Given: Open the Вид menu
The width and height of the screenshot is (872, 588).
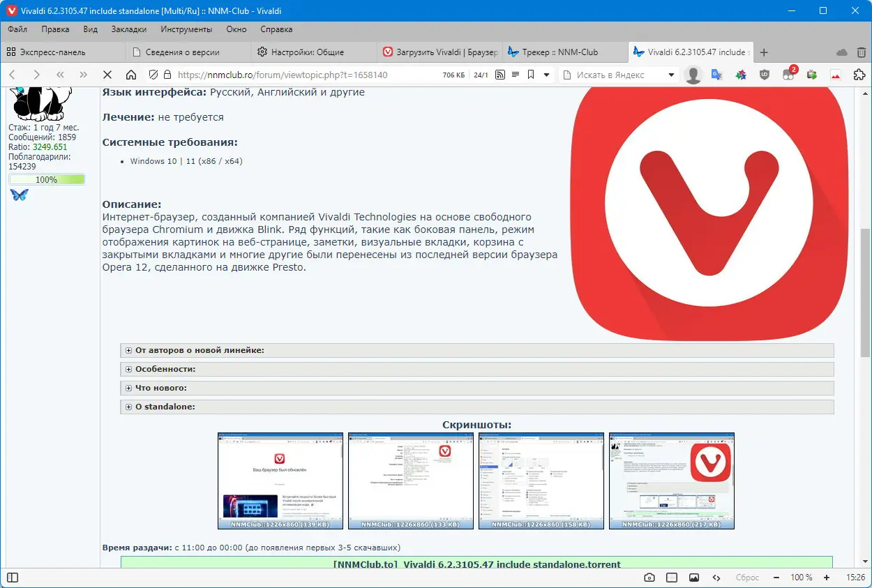Looking at the screenshot, I should [90, 29].
